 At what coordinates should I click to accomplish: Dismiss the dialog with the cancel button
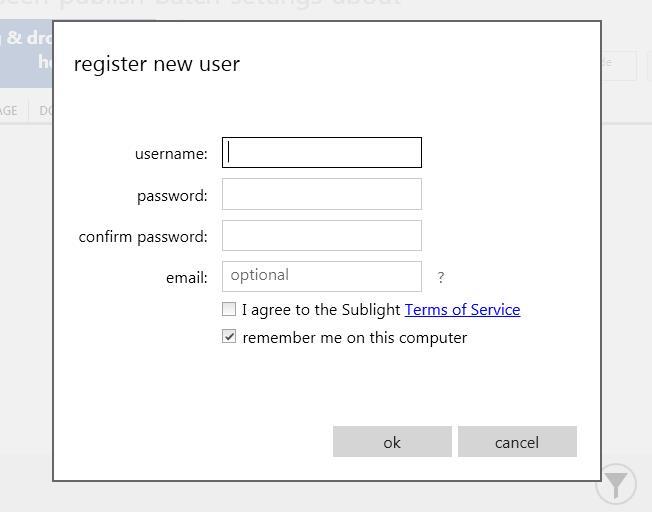tap(517, 441)
